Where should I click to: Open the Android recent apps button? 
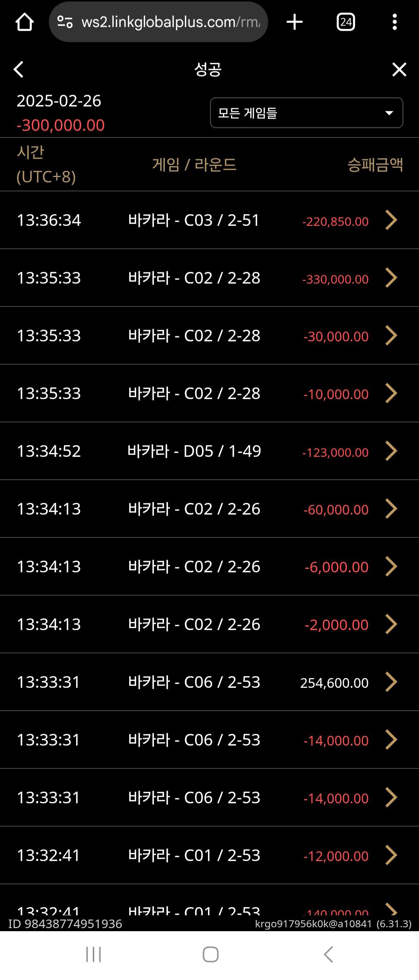coord(93,954)
